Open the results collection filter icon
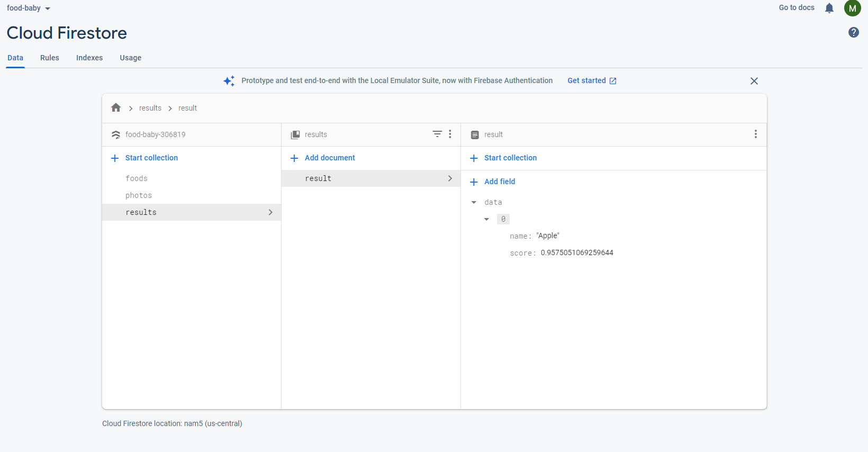Viewport: 868px width, 452px height. 437,134
